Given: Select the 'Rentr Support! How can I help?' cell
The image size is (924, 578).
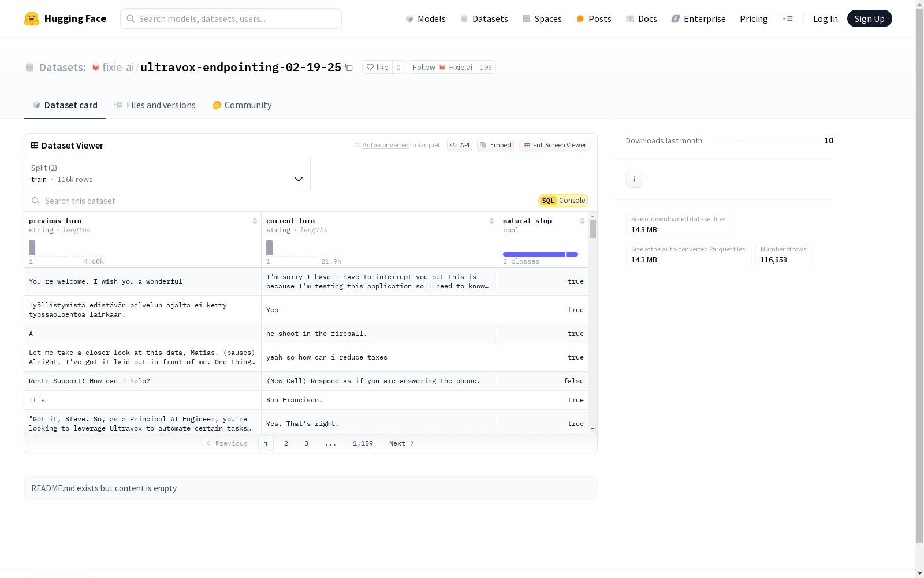Looking at the screenshot, I should pyautogui.click(x=143, y=381).
